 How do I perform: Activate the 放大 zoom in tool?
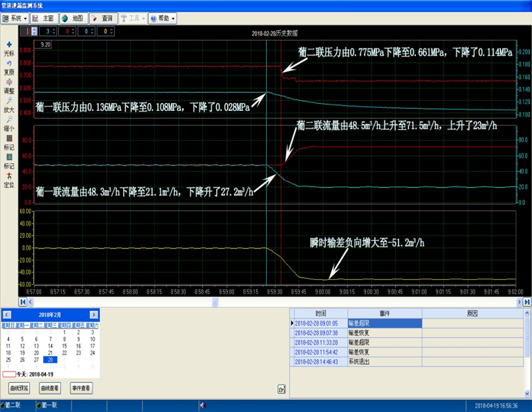click(9, 100)
